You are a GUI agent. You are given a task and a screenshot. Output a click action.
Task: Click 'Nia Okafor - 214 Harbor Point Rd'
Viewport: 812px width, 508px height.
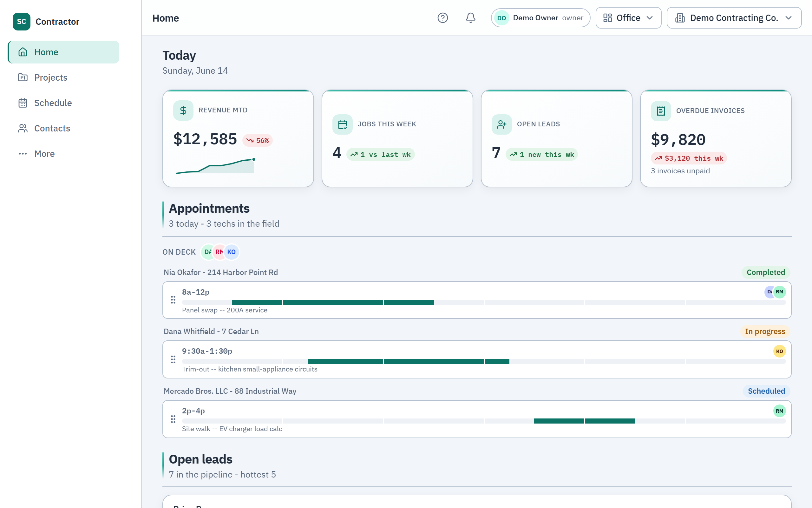click(x=221, y=272)
